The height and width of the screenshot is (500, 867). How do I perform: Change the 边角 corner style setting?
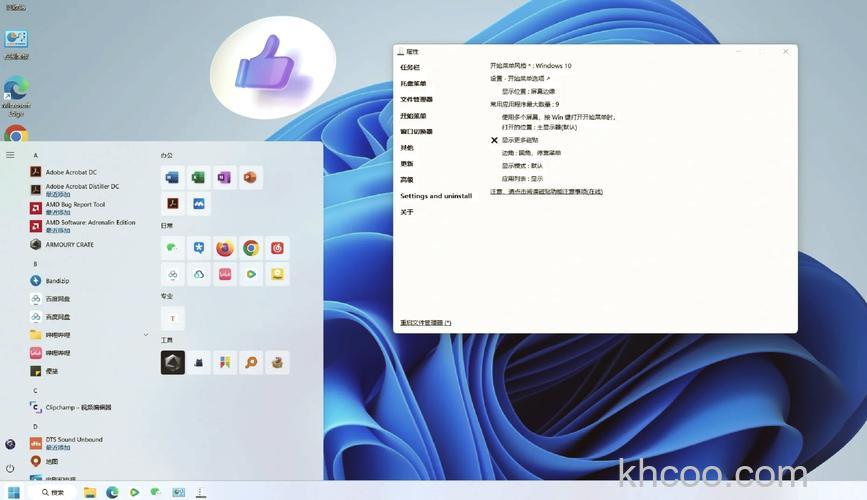point(531,153)
